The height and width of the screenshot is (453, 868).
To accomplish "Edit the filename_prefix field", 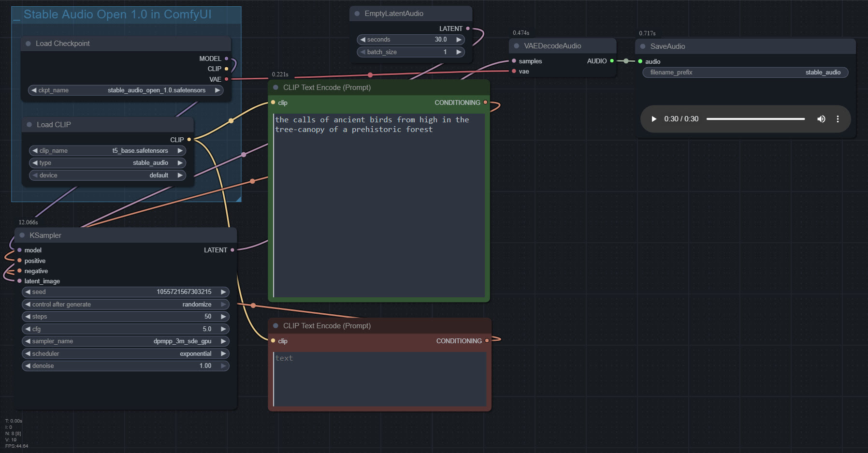I will click(x=745, y=73).
